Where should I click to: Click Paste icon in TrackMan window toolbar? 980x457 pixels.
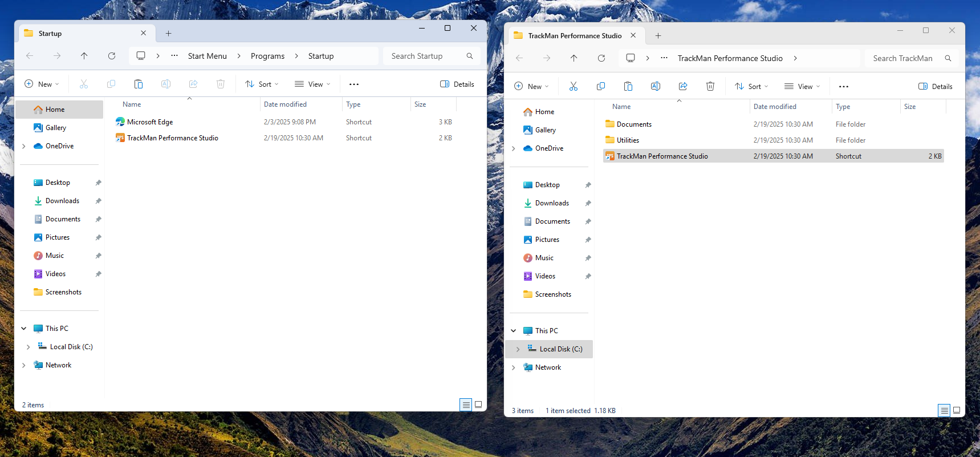click(628, 86)
